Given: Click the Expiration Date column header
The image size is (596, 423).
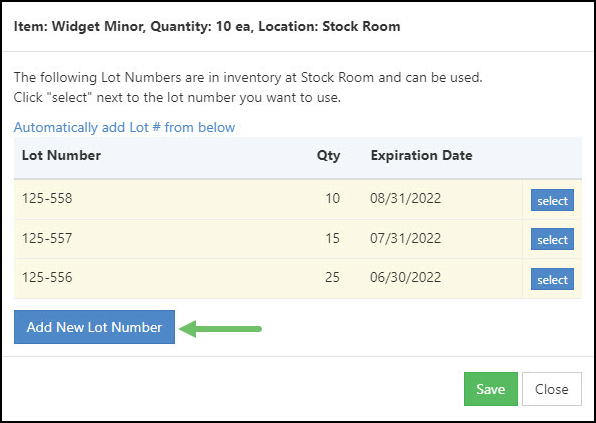Looking at the screenshot, I should (422, 155).
